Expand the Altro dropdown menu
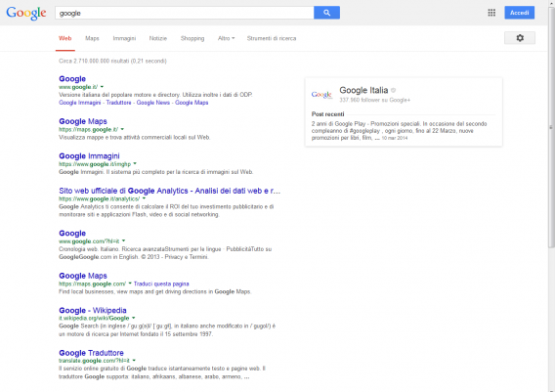The height and width of the screenshot is (392, 555). pyautogui.click(x=226, y=38)
